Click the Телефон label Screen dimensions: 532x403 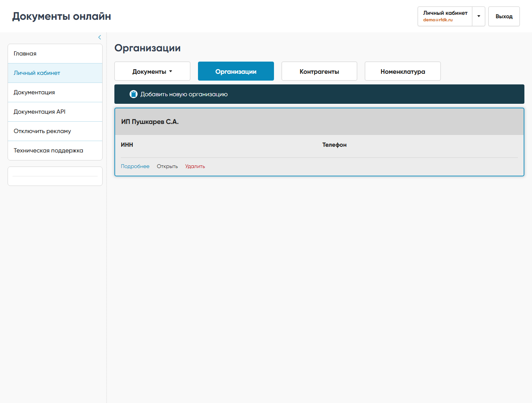[x=334, y=145]
